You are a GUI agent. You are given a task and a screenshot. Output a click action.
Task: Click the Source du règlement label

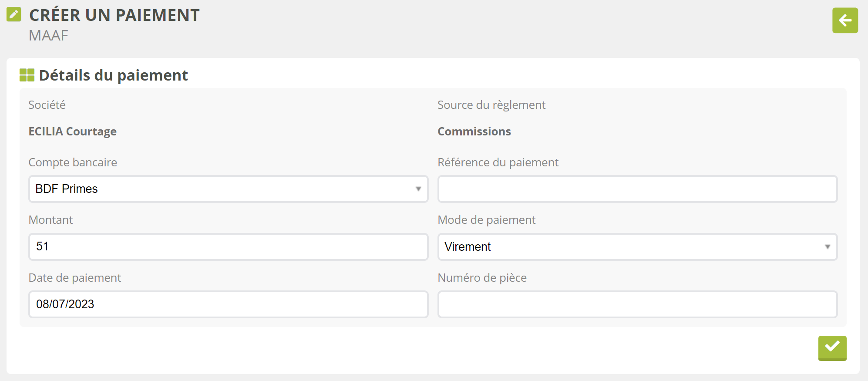point(491,105)
